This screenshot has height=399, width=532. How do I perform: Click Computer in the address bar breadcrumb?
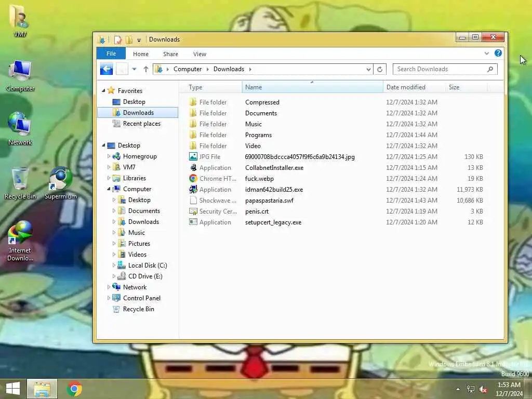(187, 69)
